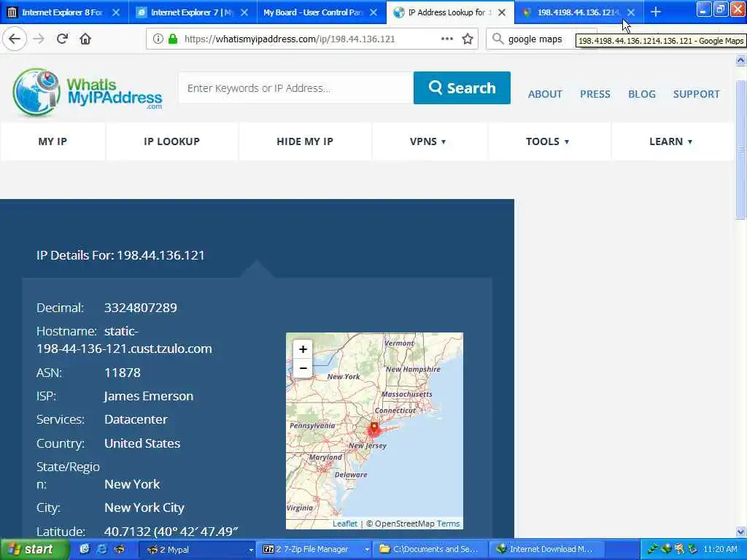Image resolution: width=747 pixels, height=560 pixels.
Task: Click the third quick launch Mypal icon
Action: (119, 549)
